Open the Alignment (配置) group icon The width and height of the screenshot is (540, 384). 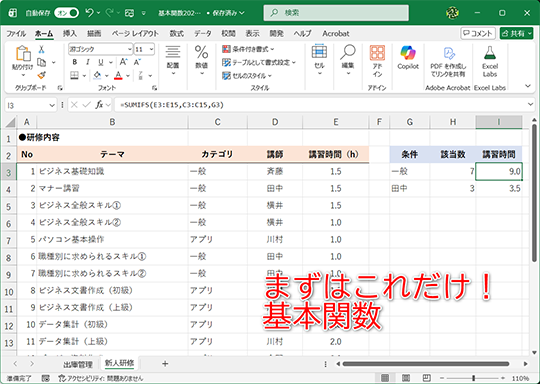173,52
